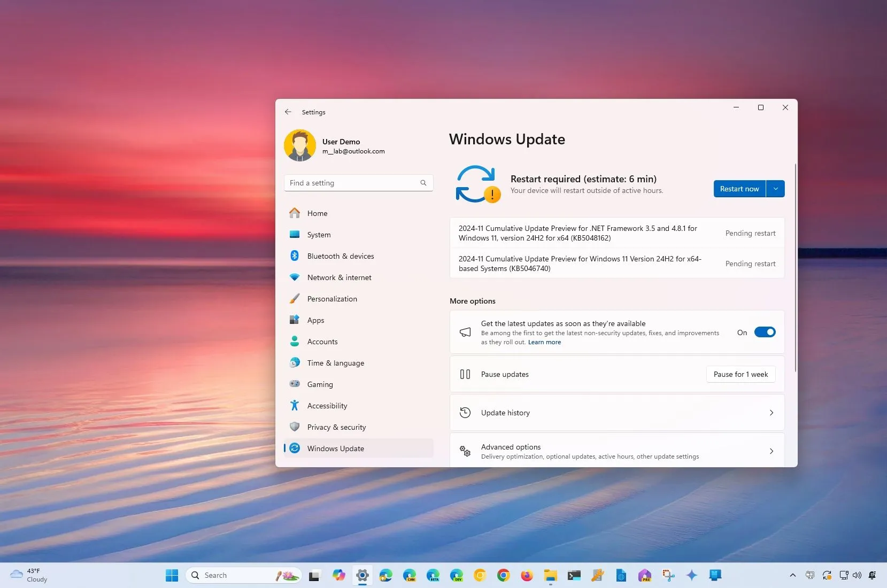Click the Restart now button
887x588 pixels.
point(739,188)
